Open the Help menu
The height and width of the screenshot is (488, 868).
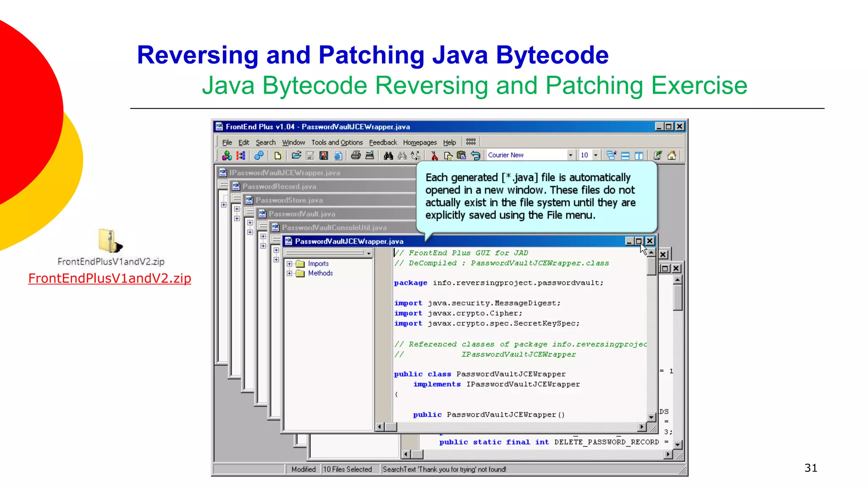(x=450, y=142)
